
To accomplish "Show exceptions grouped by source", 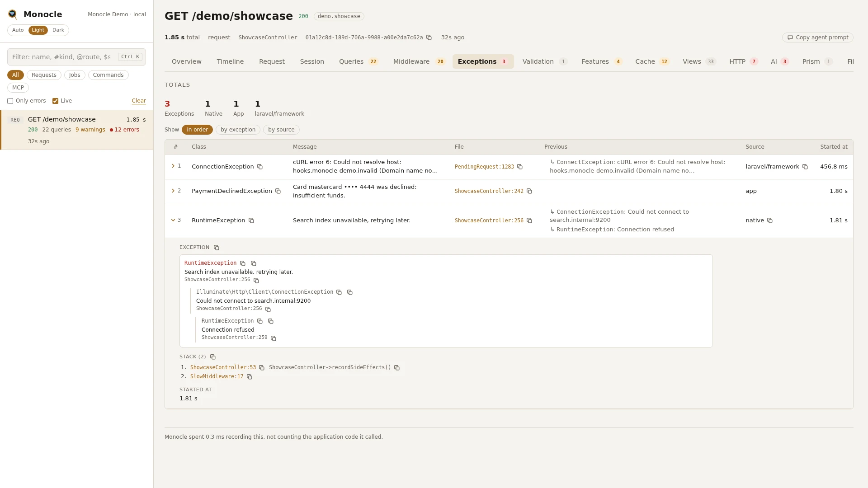I will coord(281,130).
